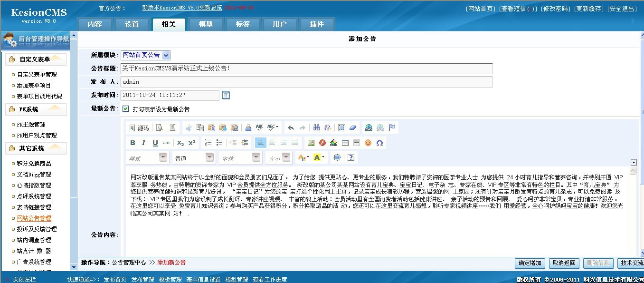The width and height of the screenshot is (644, 283).
Task: Insert a table in the editor
Action: (345, 143)
